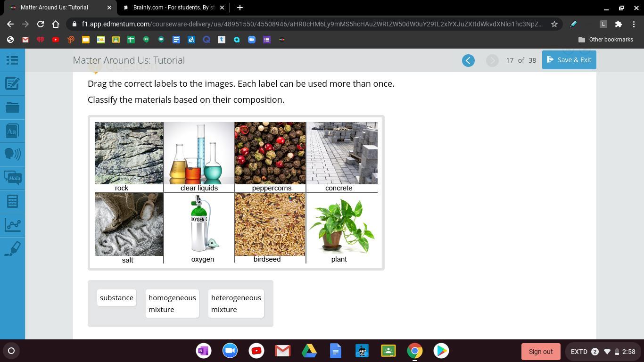
Task: Open the Google Hangouts bookmark
Action: pyautogui.click(x=146, y=40)
